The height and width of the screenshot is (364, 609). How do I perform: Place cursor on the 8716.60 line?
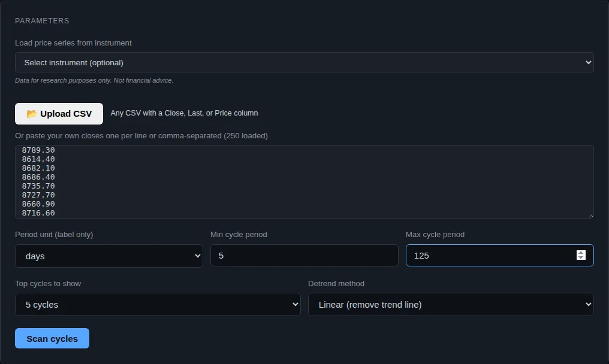coord(38,213)
